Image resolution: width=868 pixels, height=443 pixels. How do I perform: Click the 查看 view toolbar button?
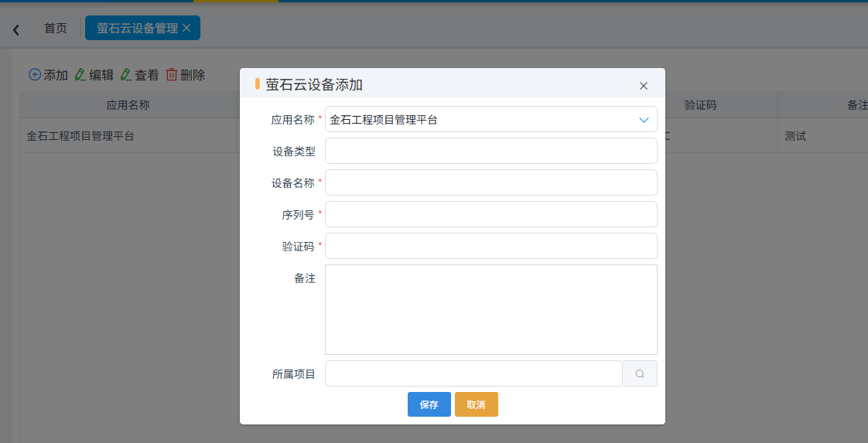[139, 75]
